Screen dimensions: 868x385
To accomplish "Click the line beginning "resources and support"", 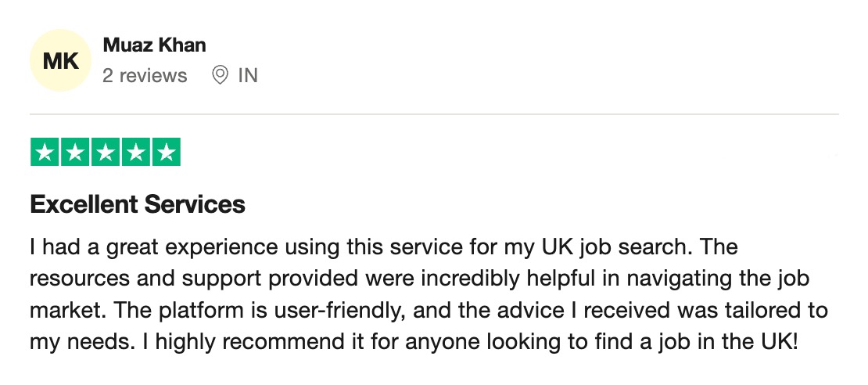I will (x=420, y=279).
